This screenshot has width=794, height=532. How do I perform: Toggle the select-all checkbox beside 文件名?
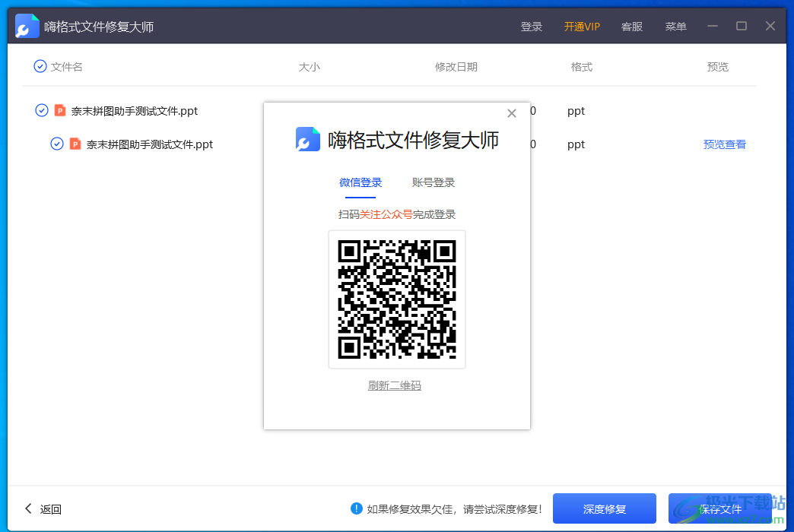click(40, 66)
